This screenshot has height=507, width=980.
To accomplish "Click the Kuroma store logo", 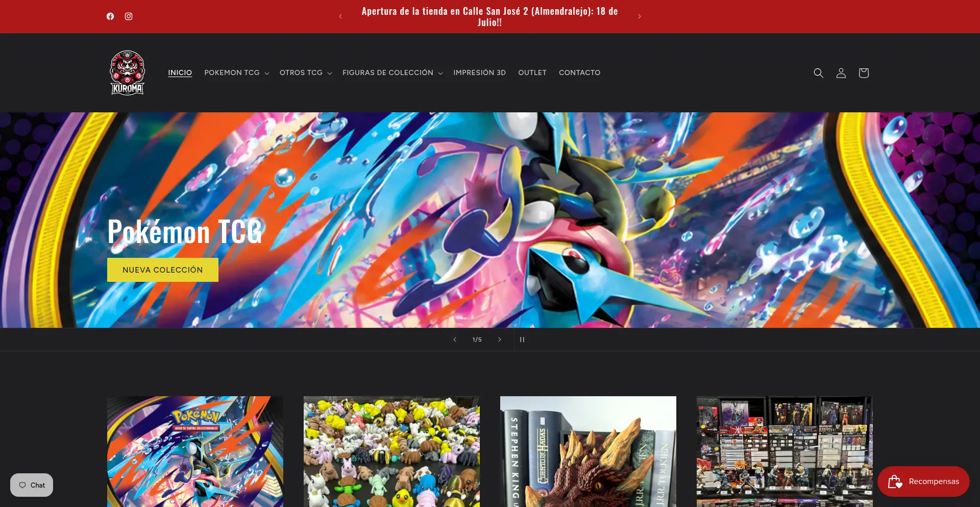I will click(128, 73).
